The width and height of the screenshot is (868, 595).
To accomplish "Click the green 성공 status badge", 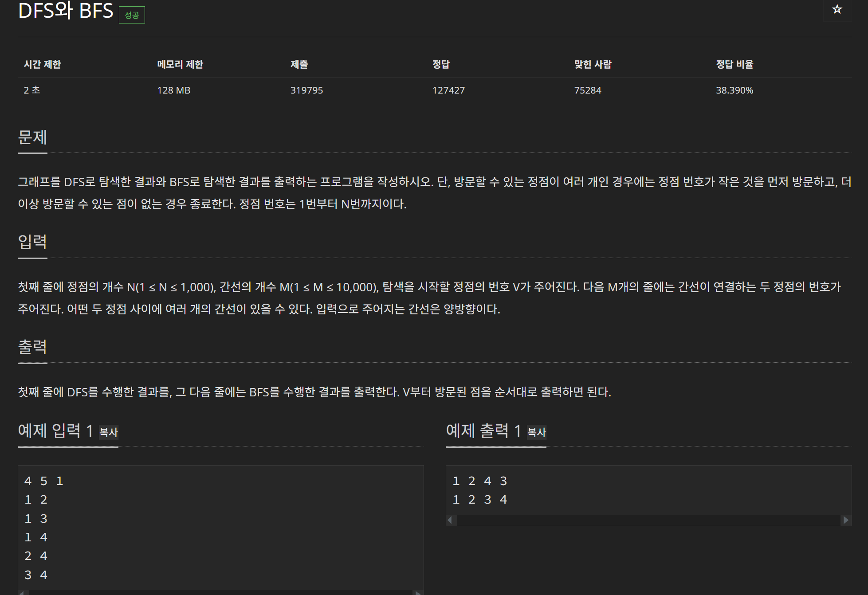I will [132, 15].
